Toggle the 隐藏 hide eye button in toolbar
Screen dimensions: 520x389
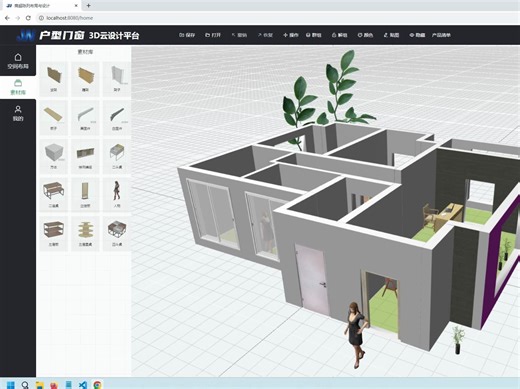point(417,35)
